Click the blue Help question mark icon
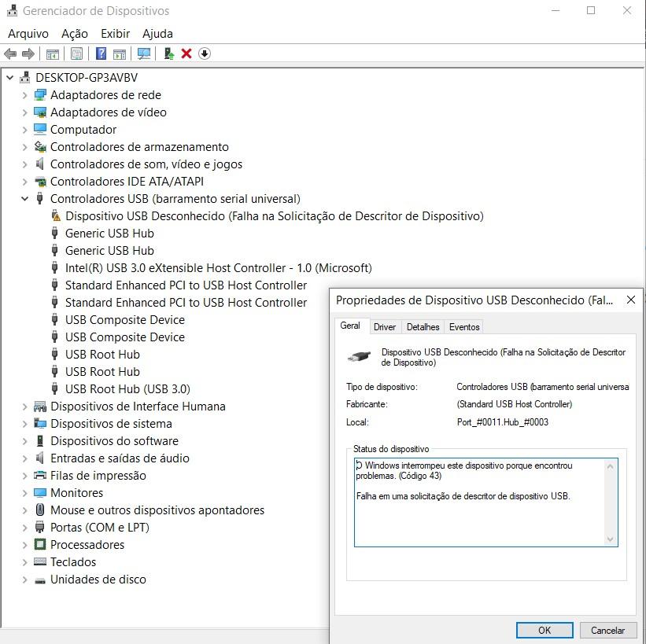Image resolution: width=646 pixels, height=644 pixels. coord(101,53)
